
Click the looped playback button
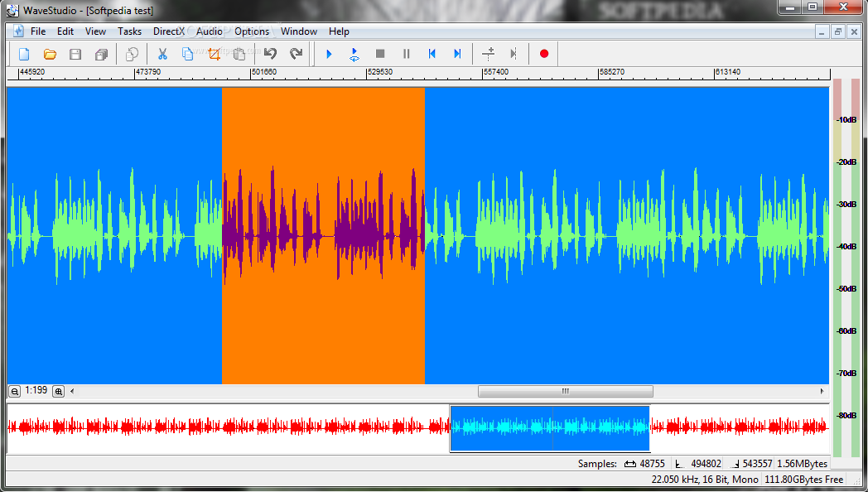[354, 54]
